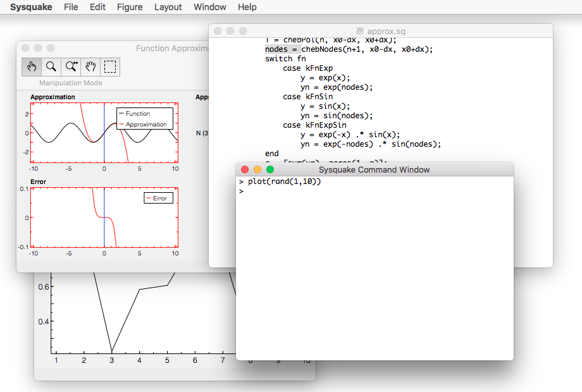582x392 pixels.
Task: Click the bold Approximation plot title
Action: tap(53, 97)
